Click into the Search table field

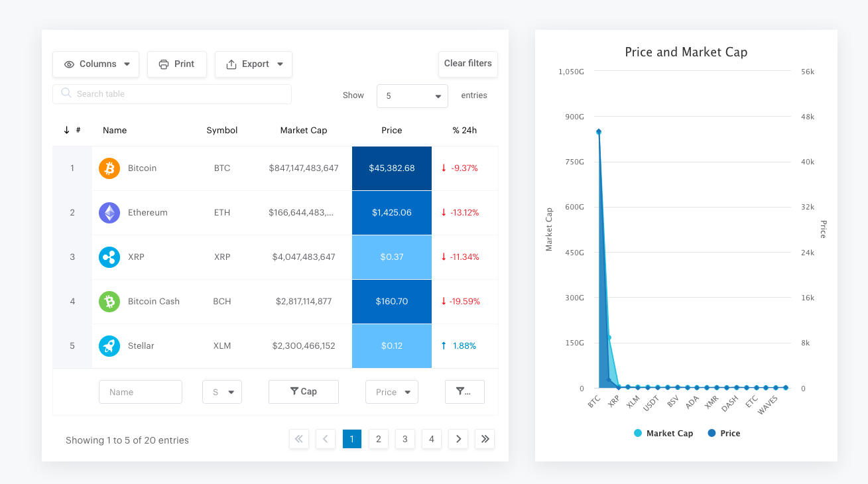(172, 94)
